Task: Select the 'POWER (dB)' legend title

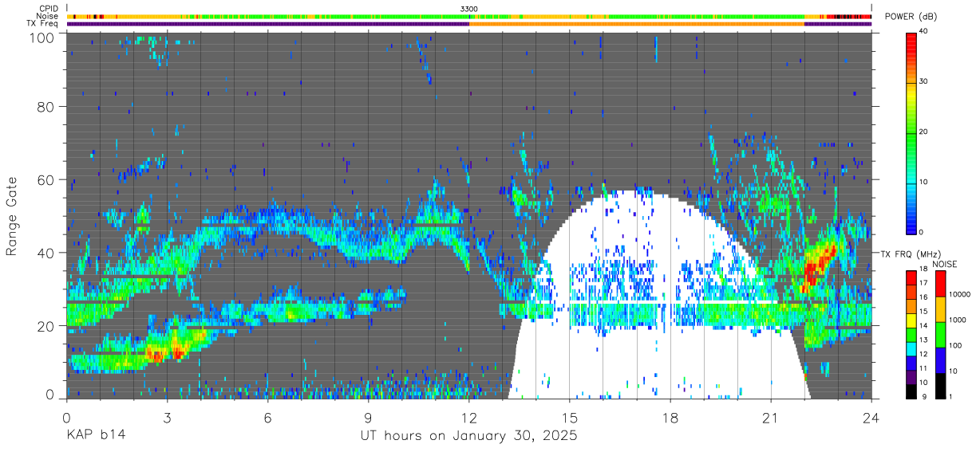Action: [911, 17]
